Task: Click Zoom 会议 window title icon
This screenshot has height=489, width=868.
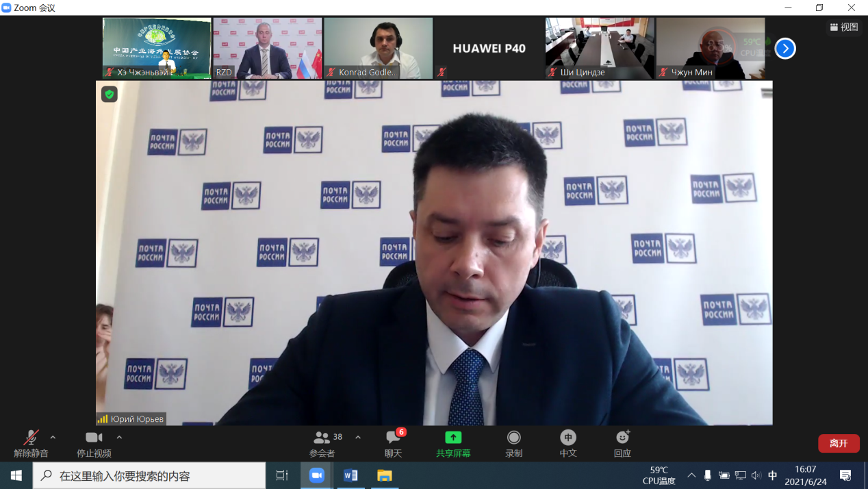Action: coord(6,8)
